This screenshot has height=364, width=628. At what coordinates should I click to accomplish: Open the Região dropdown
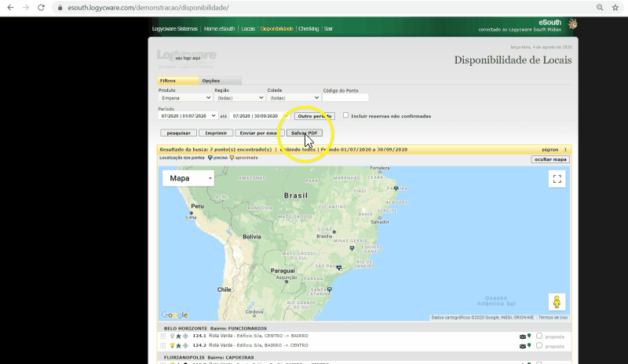coord(239,98)
